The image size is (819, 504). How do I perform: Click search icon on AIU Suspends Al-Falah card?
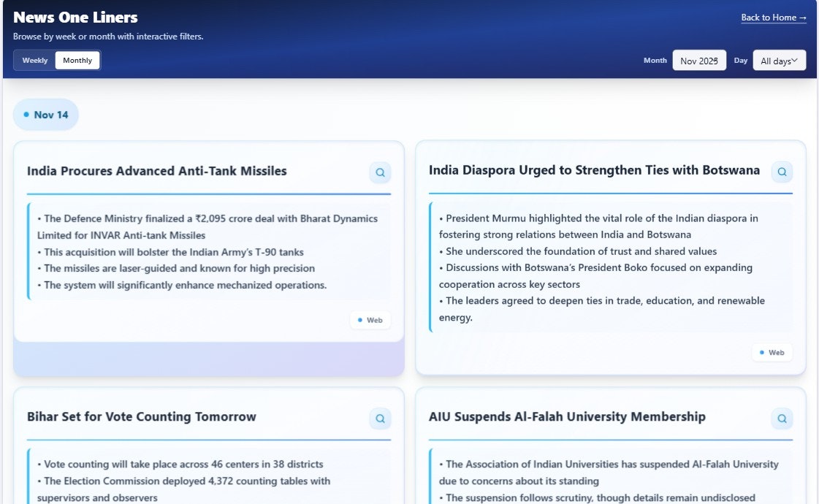click(782, 419)
